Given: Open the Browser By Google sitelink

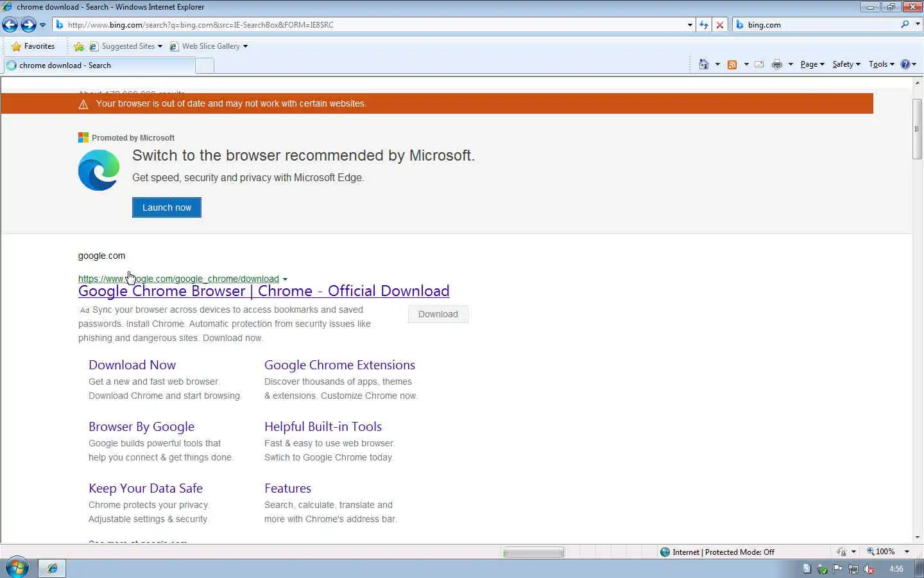Looking at the screenshot, I should 141,426.
